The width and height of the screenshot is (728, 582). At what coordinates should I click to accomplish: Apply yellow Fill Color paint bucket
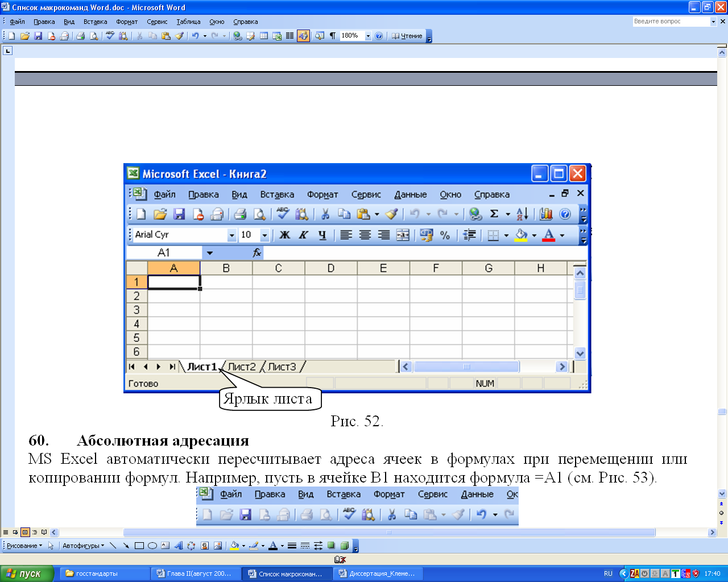(x=234, y=546)
